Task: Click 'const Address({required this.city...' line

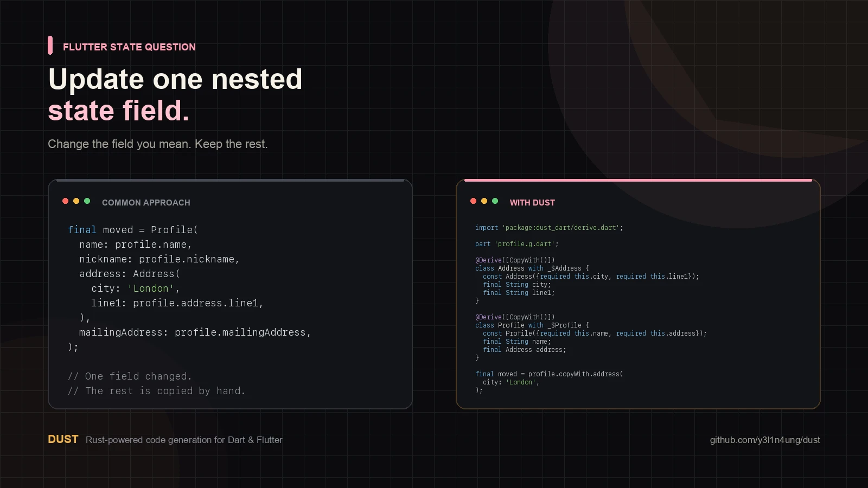Action: coord(591,277)
